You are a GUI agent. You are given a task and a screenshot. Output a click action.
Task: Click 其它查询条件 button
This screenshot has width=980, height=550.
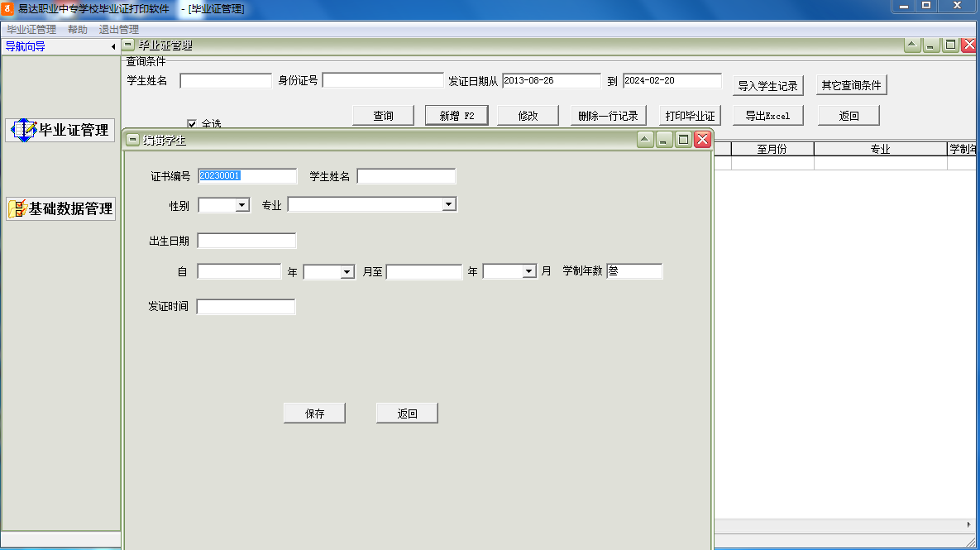coord(851,85)
